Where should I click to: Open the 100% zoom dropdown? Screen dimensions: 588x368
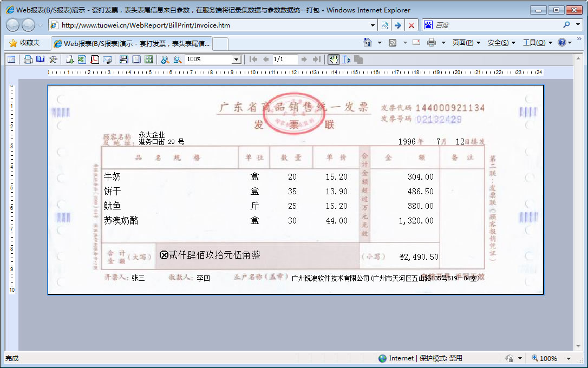coord(236,60)
